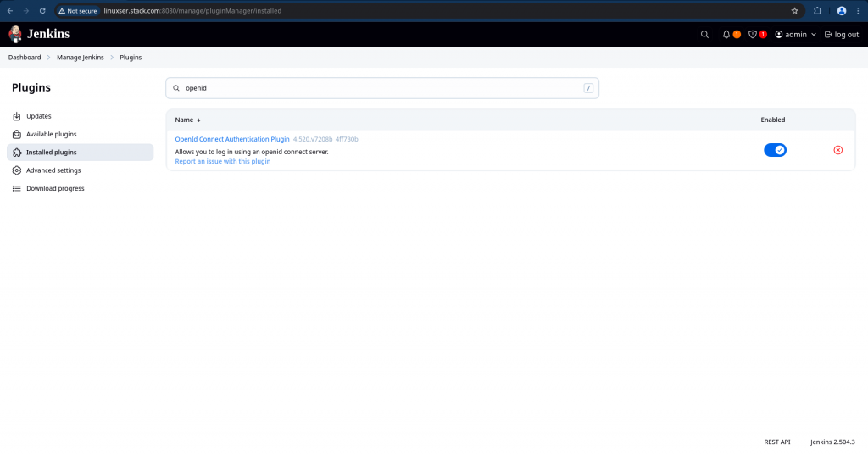Click the plugin description about openid connect server

[x=252, y=152]
